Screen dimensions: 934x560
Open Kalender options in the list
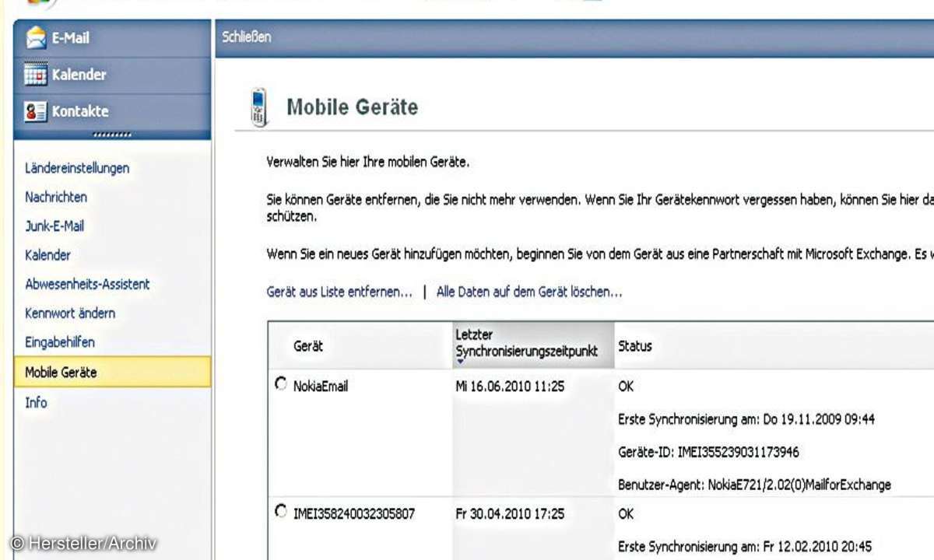coord(47,255)
